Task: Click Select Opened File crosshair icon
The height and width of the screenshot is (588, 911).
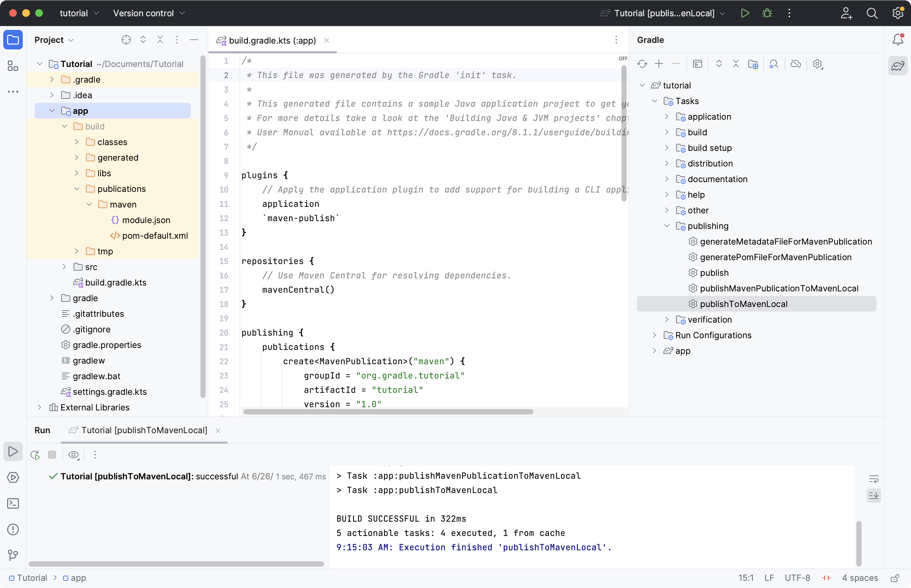Action: point(126,40)
